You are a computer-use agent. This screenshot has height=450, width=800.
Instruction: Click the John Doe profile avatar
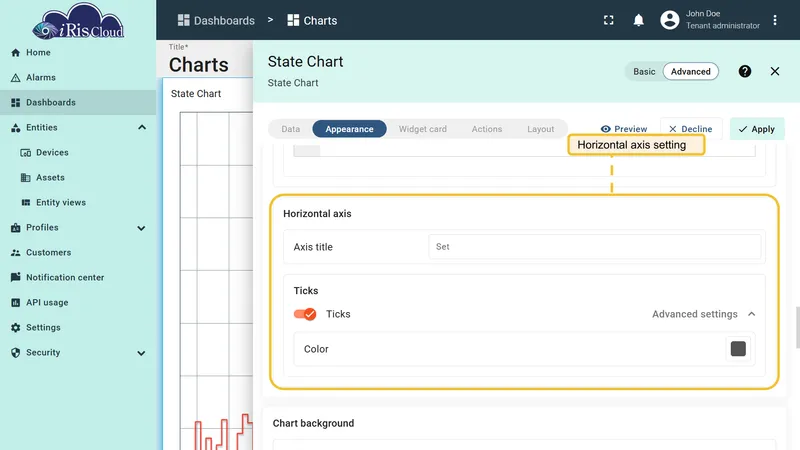pos(669,20)
